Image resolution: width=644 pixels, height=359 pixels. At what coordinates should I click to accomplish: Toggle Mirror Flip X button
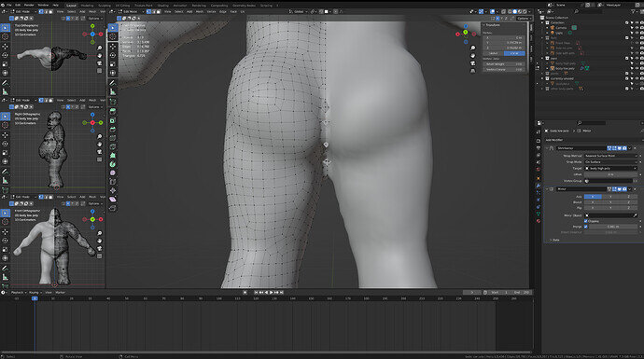point(593,208)
